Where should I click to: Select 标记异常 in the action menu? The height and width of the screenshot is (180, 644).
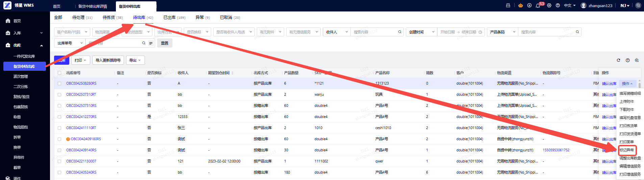(x=627, y=150)
